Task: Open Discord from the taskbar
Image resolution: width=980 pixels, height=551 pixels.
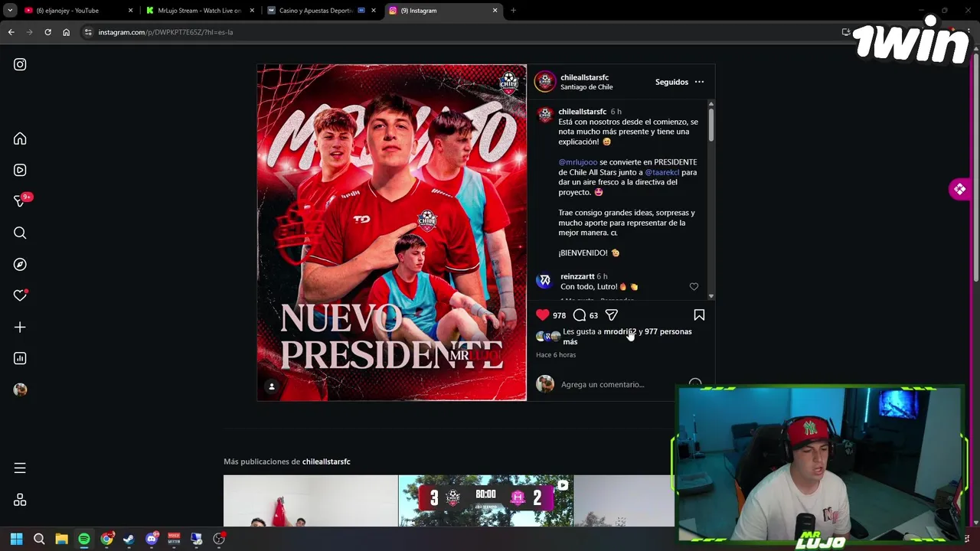Action: pos(151,539)
